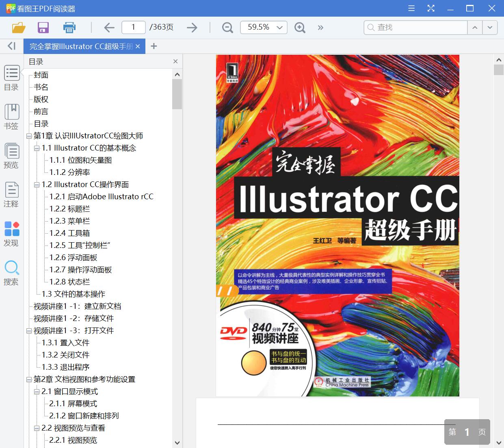Click the page number input field
This screenshot has width=504, height=448.
(133, 27)
